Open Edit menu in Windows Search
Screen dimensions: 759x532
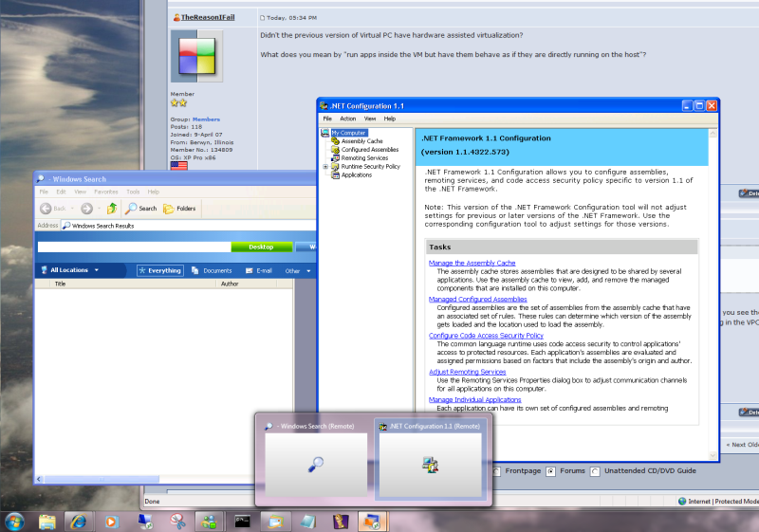tap(61, 192)
